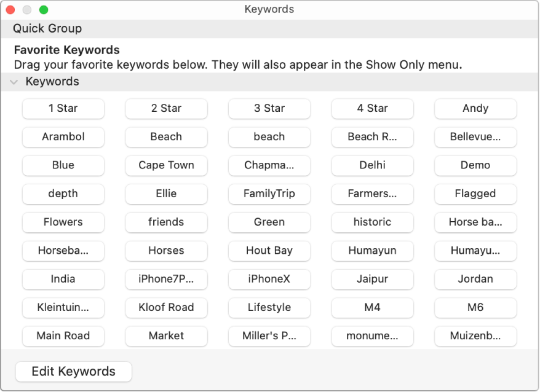This screenshot has width=540, height=392.
Task: Choose the Beach keyword
Action: click(166, 137)
